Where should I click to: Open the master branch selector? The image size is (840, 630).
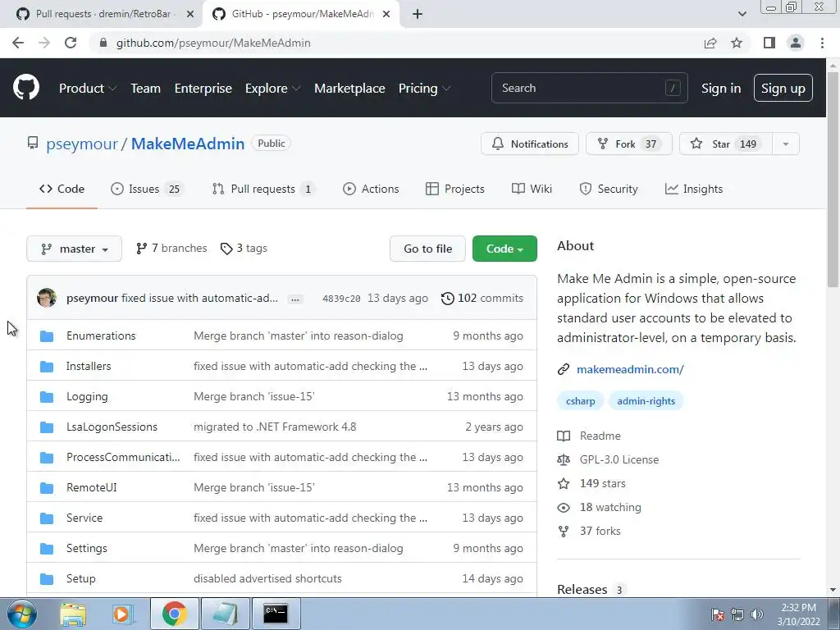(74, 249)
